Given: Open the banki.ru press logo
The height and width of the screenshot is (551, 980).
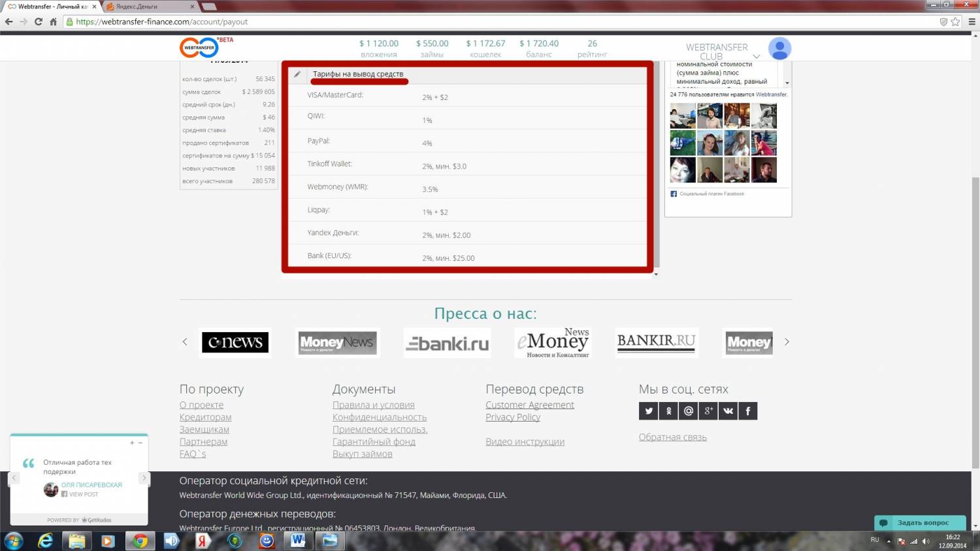Looking at the screenshot, I should click(x=447, y=342).
